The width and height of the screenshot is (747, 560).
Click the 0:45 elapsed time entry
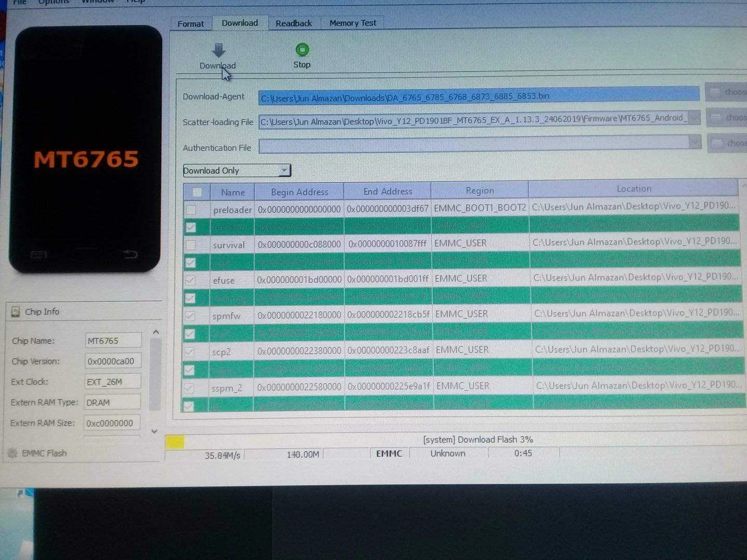[523, 453]
